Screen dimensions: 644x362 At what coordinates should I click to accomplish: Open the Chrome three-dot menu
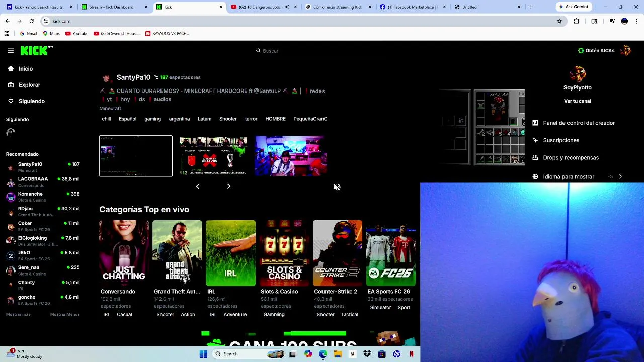coord(636,21)
